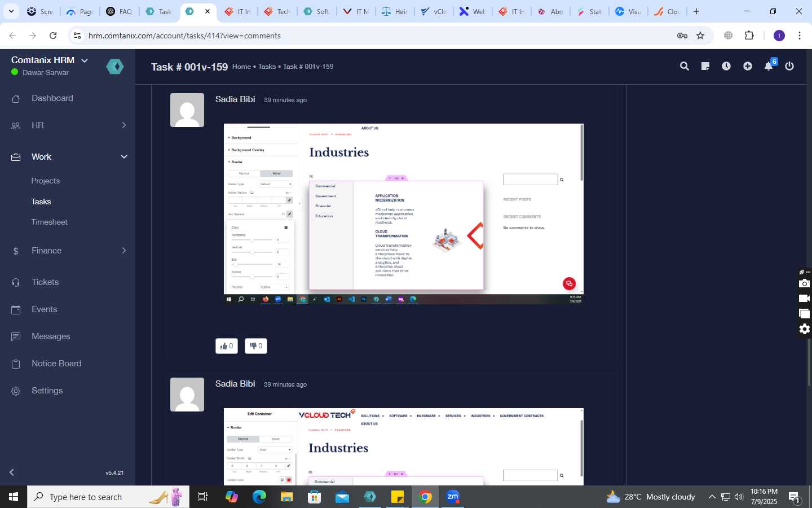The image size is (812, 508).
Task: Switch to the FAQ browser tab
Action: (120, 11)
